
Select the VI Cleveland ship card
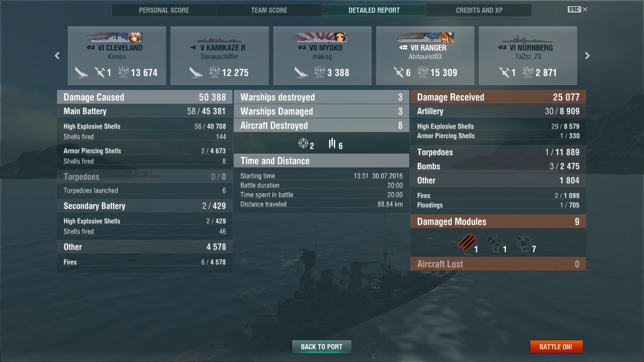[x=117, y=56]
